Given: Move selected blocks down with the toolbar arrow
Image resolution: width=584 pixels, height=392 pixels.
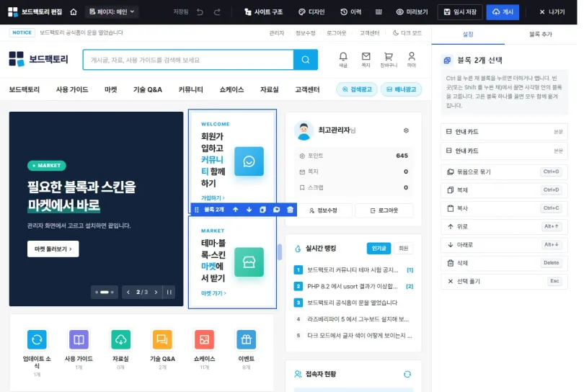Looking at the screenshot, I should (249, 210).
